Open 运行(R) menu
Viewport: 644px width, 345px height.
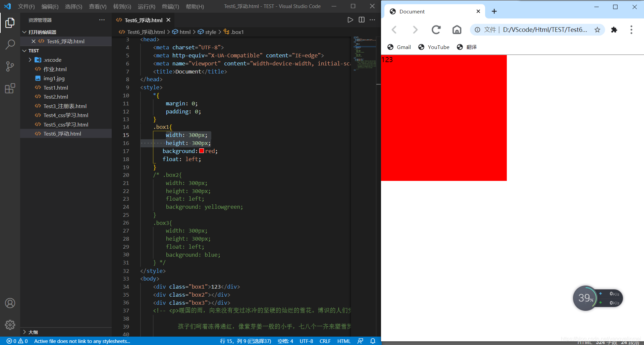pos(147,6)
